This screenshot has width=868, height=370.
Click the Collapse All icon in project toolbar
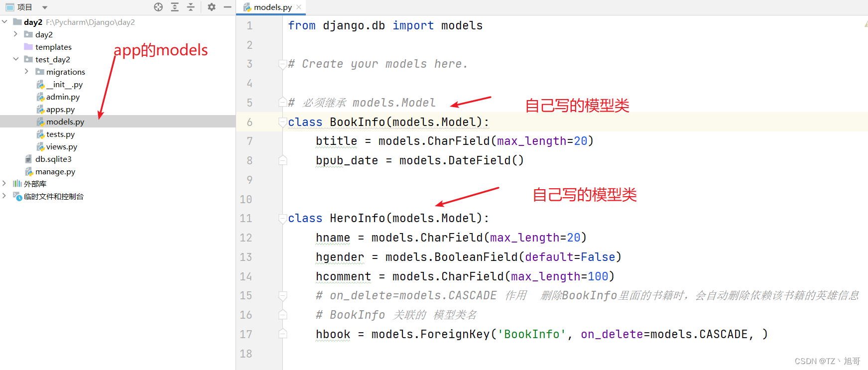(191, 7)
